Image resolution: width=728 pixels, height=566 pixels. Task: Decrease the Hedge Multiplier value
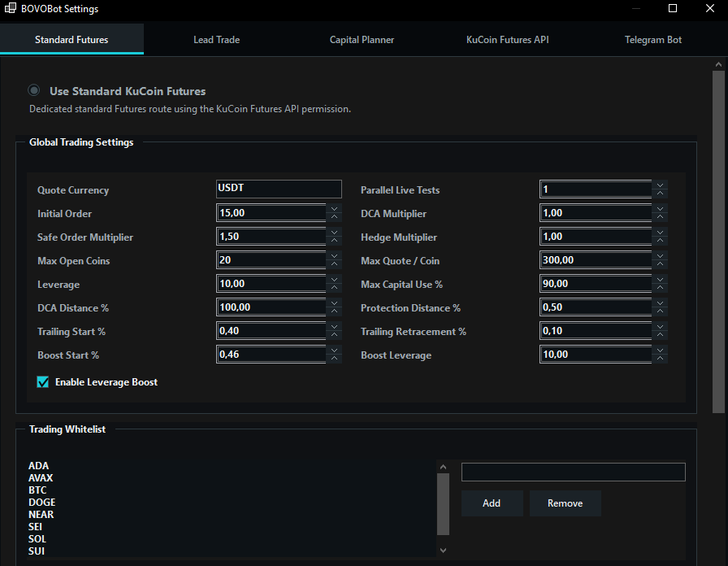[660, 232]
